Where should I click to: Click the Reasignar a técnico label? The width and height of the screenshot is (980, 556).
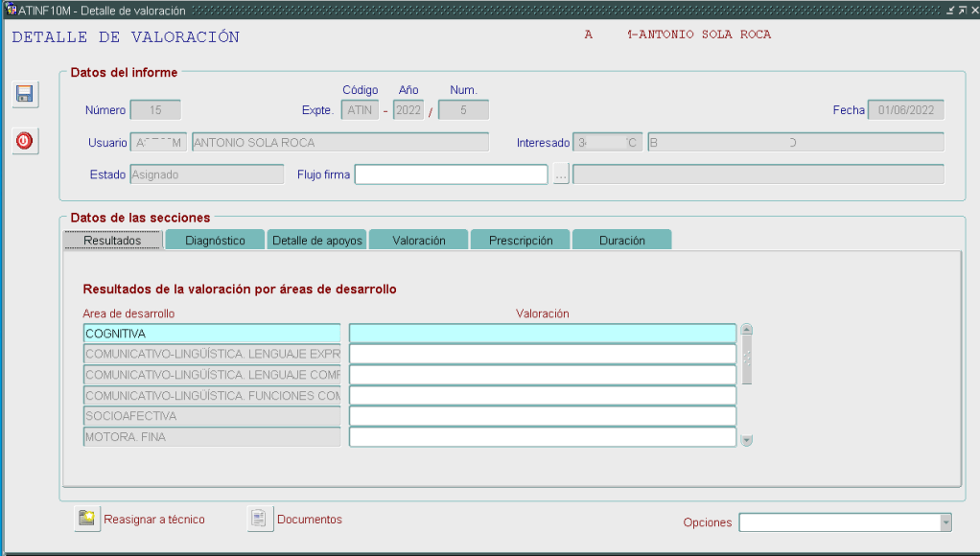pos(154,520)
